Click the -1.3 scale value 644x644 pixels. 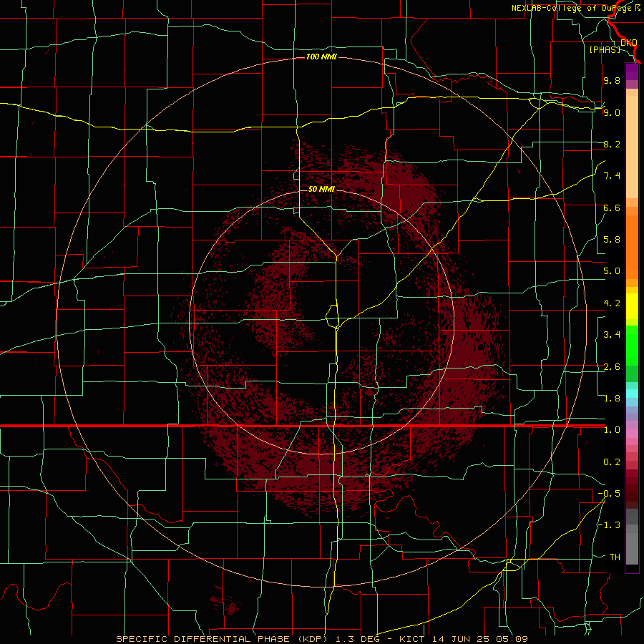609,525
